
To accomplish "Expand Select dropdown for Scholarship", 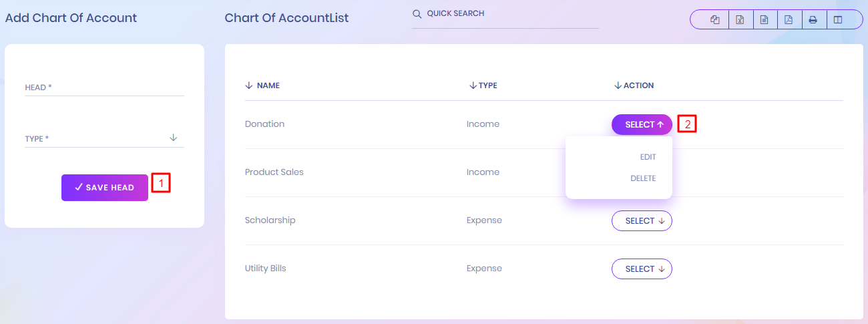I will click(x=642, y=221).
